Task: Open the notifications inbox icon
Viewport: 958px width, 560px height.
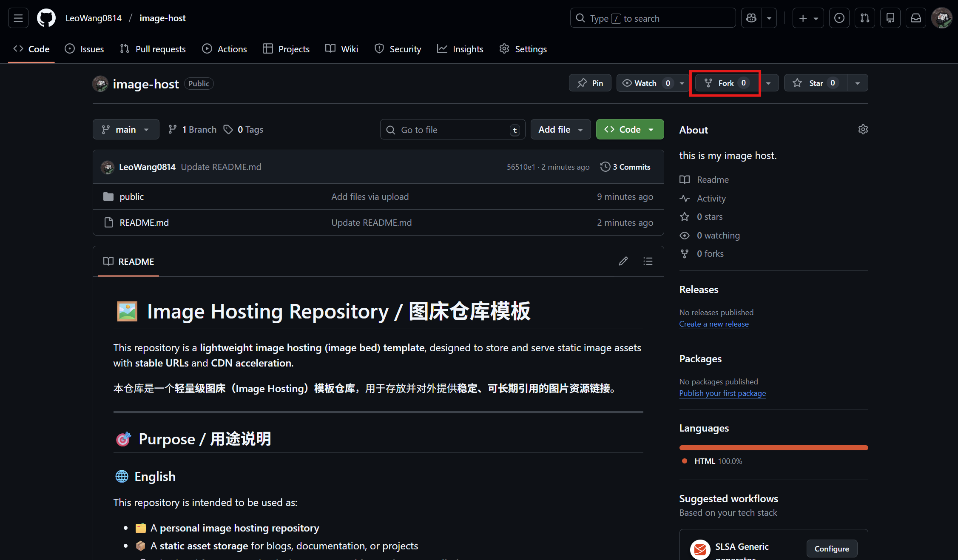Action: click(x=915, y=18)
